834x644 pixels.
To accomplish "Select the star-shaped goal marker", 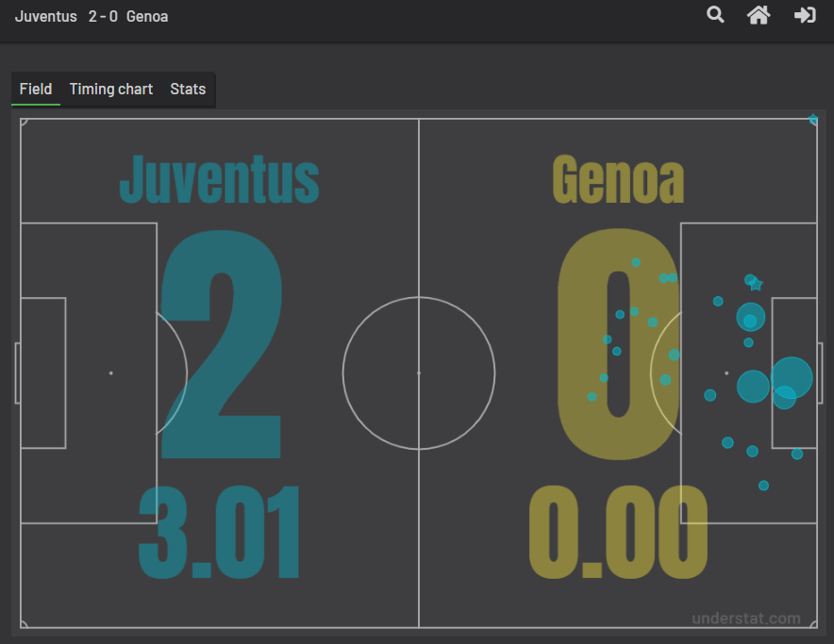I will (756, 285).
